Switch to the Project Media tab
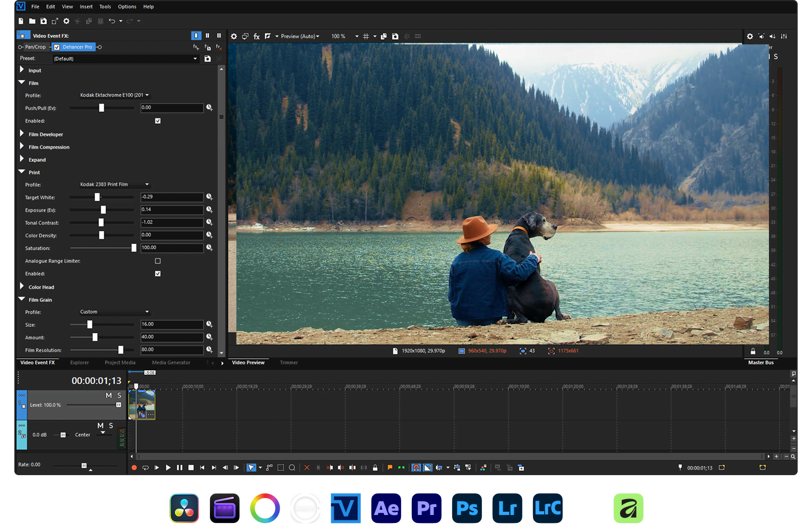Image resolution: width=812 pixels, height=532 pixels. pyautogui.click(x=120, y=362)
